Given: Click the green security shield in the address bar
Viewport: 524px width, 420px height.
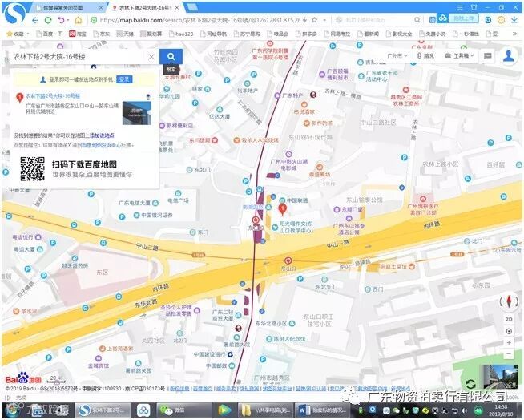Looking at the screenshot, I should (94, 20).
